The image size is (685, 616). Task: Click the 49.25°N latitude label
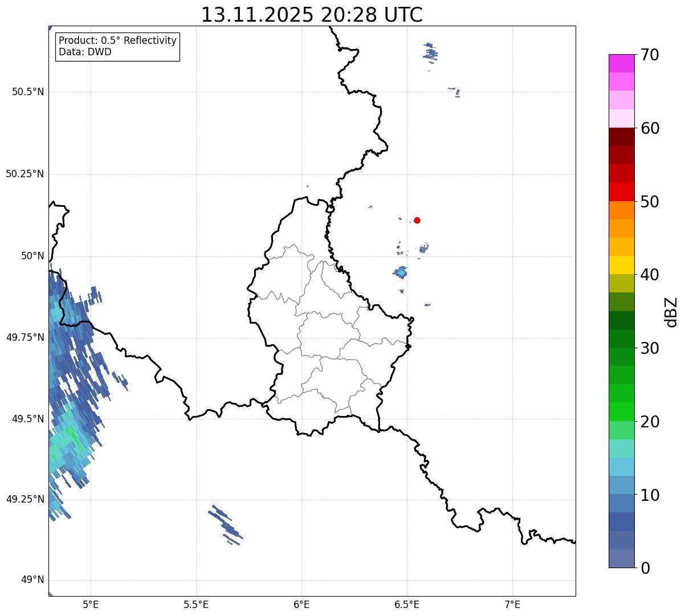(25, 499)
